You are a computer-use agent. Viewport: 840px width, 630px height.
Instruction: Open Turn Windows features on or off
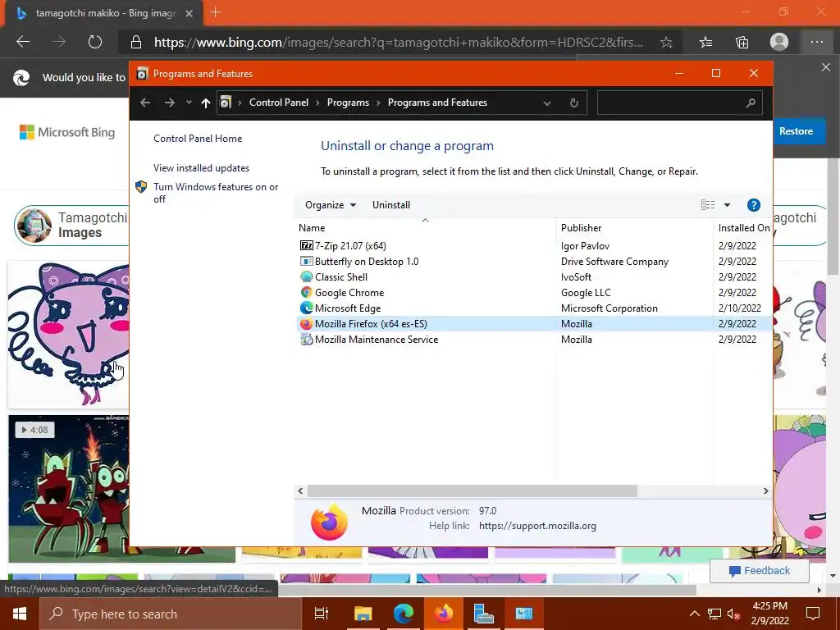(216, 193)
